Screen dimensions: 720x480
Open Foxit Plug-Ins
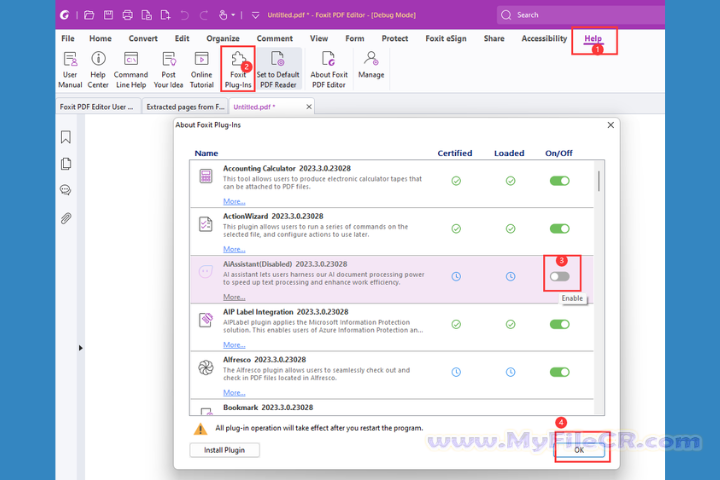click(238, 69)
